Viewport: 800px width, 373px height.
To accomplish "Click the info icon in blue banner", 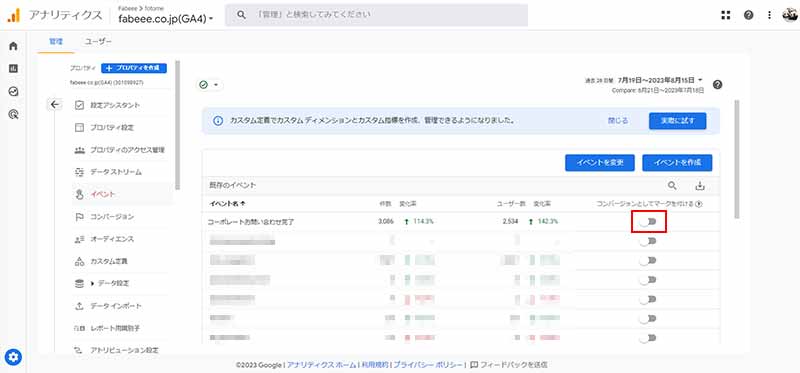I will click(x=218, y=121).
